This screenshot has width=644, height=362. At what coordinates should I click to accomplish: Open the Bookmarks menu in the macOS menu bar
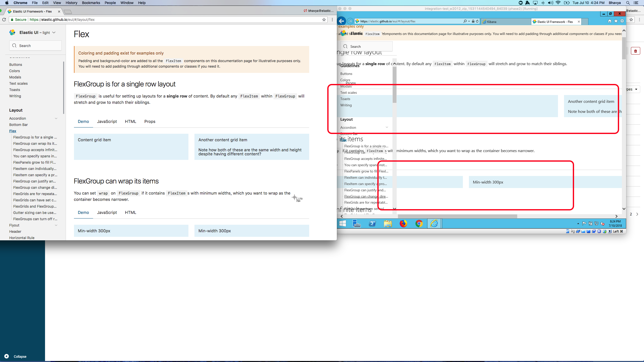tap(91, 3)
